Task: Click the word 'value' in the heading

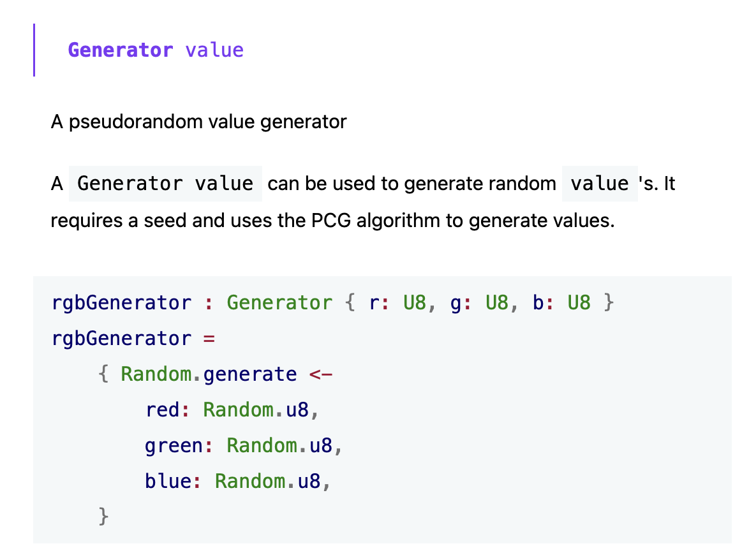Action: click(214, 50)
